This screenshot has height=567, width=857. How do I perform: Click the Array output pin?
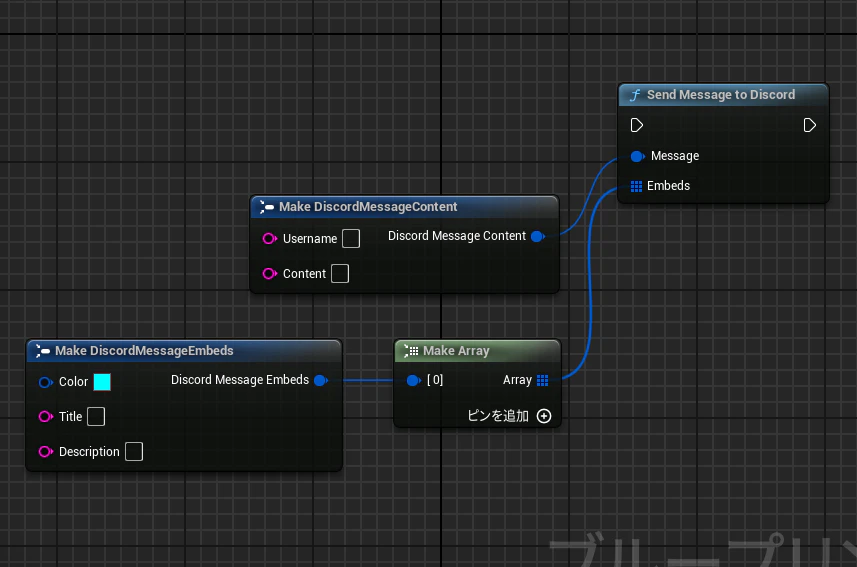click(x=542, y=380)
